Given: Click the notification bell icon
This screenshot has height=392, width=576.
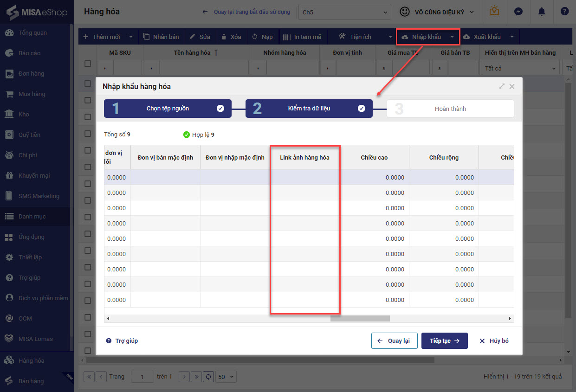Looking at the screenshot, I should coord(541,12).
